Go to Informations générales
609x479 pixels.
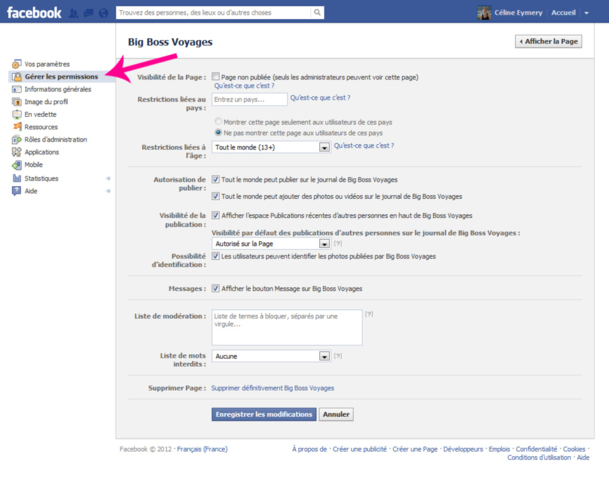point(58,89)
